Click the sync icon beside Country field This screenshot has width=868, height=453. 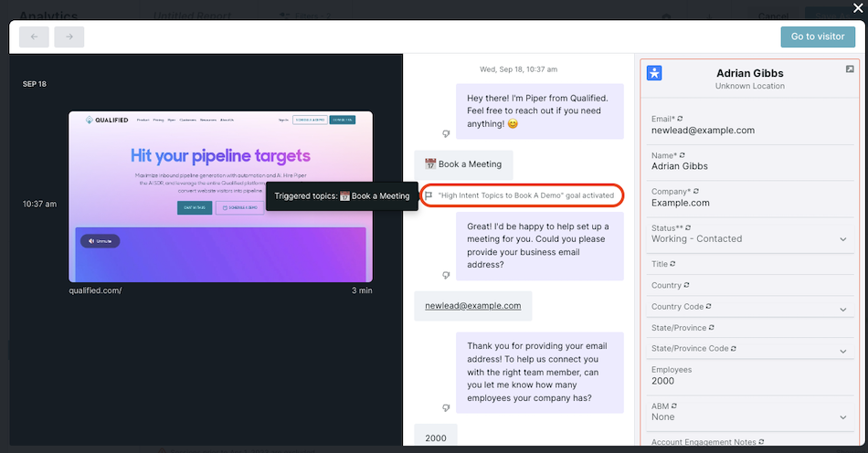[686, 285]
